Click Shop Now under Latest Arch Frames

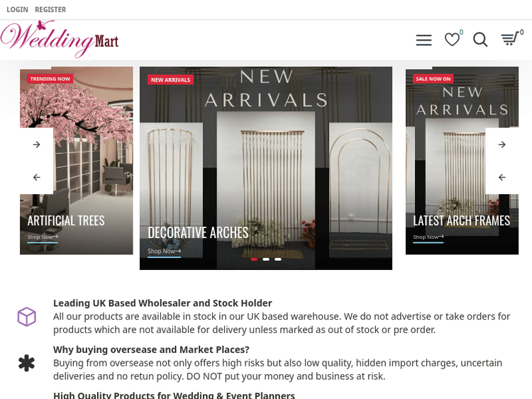[x=428, y=237]
